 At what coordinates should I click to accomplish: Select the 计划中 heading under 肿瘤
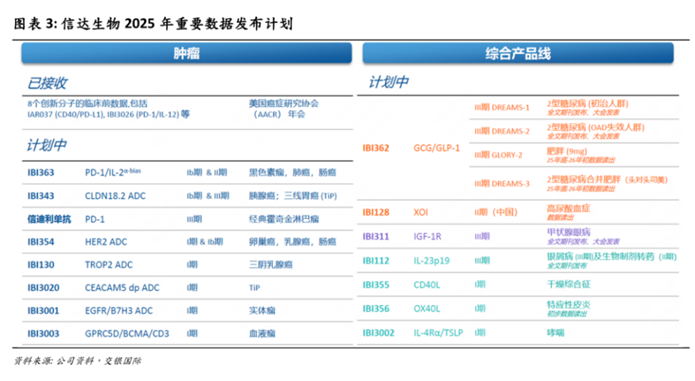(47, 145)
